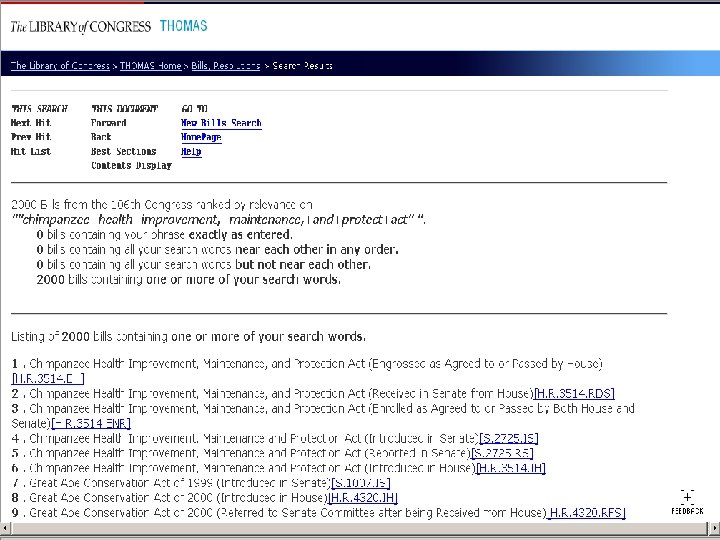Click the Best Sections text

pyautogui.click(x=124, y=152)
